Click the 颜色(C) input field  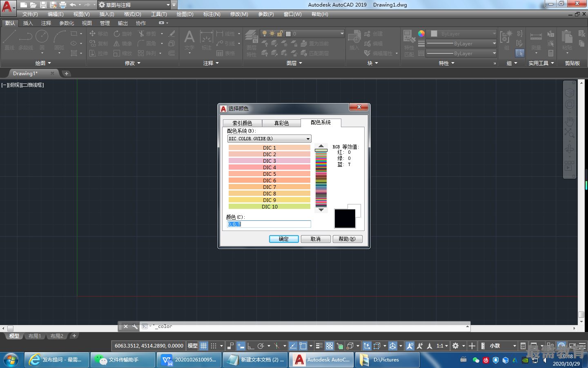(x=269, y=224)
